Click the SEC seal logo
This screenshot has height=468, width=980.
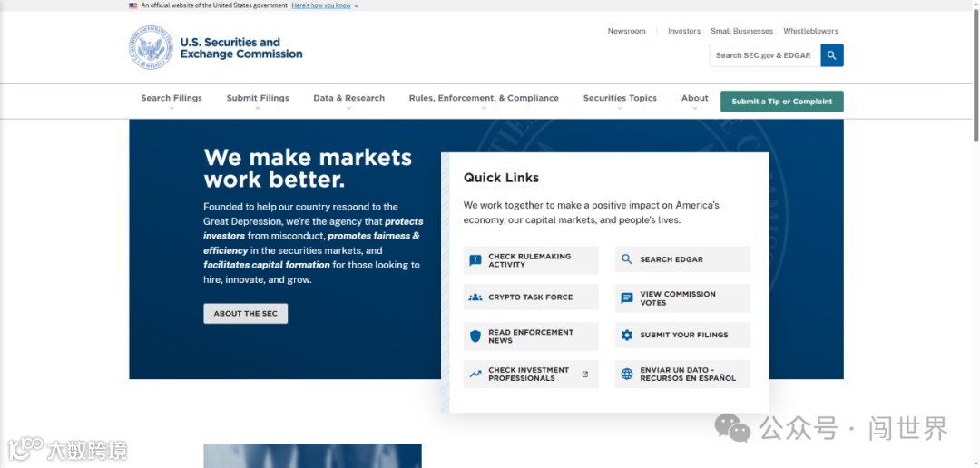[x=151, y=47]
